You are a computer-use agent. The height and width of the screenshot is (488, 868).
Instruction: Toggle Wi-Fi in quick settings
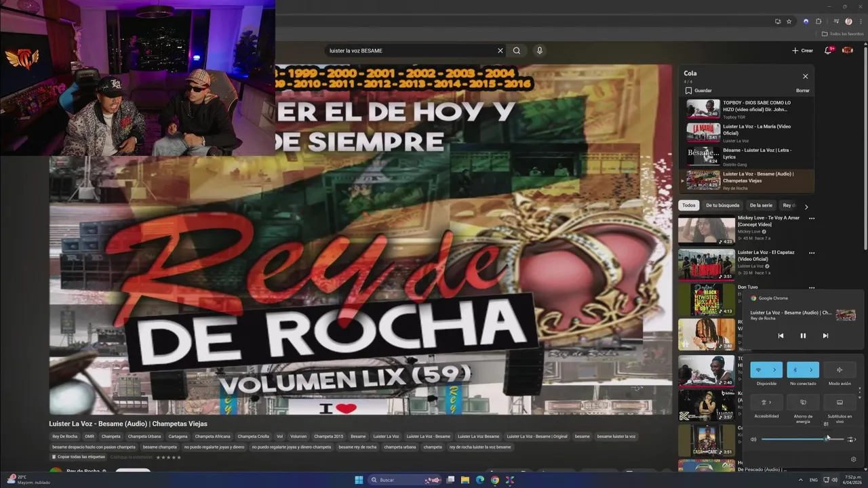tap(758, 370)
